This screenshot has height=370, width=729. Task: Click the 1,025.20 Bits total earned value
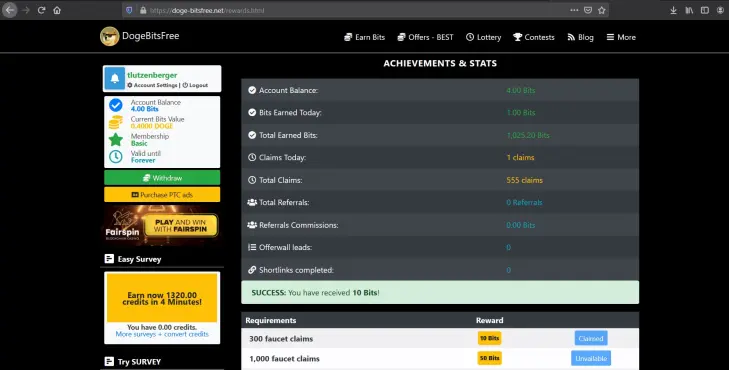click(528, 135)
